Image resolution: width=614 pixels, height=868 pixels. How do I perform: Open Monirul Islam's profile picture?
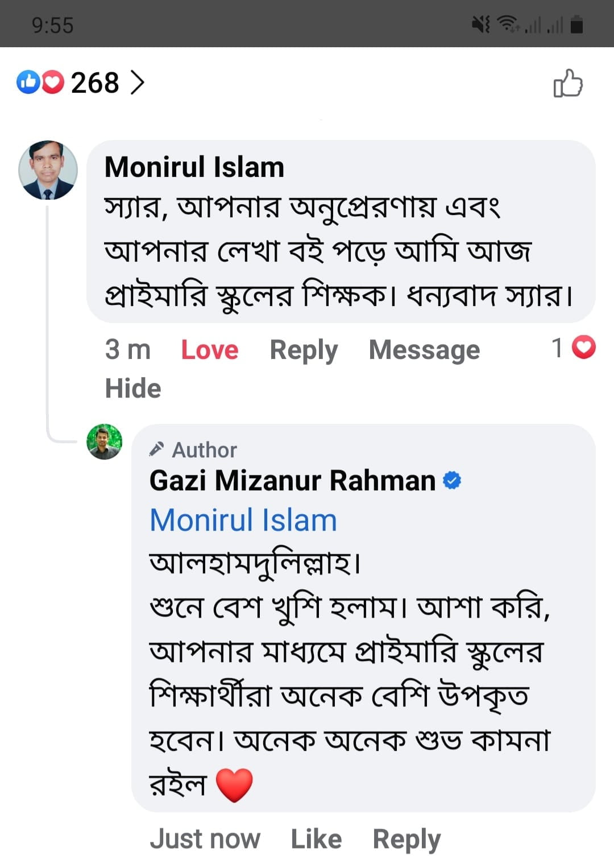coord(48,170)
